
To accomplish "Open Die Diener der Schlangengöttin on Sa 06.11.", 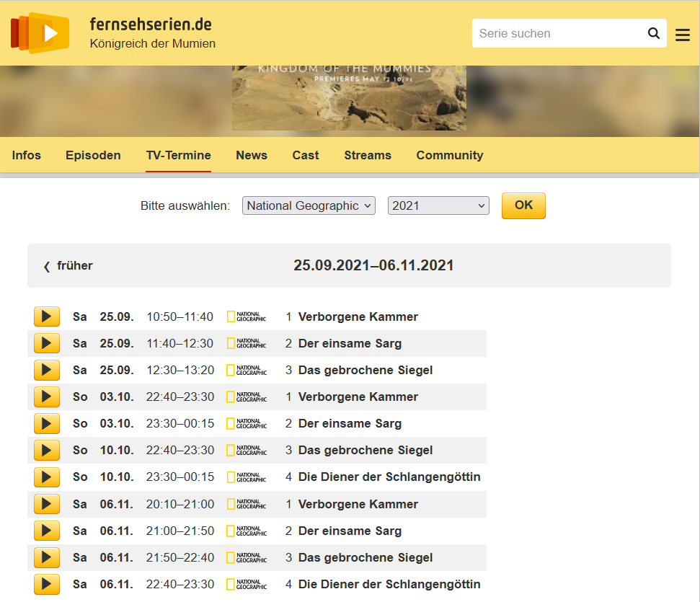I will tap(389, 584).
